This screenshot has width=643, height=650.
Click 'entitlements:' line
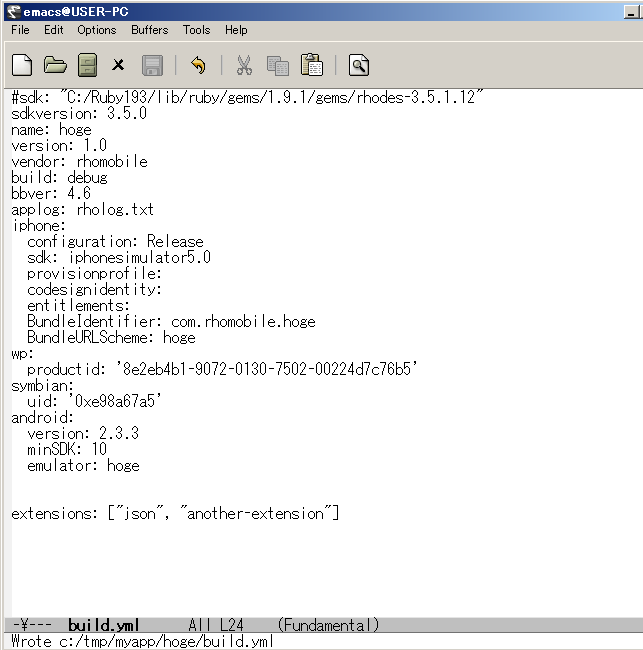[78, 306]
